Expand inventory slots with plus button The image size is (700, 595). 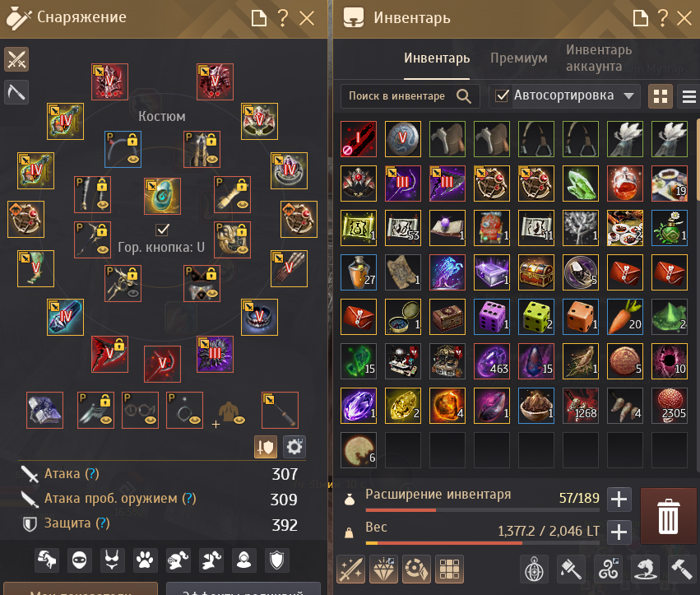[619, 499]
